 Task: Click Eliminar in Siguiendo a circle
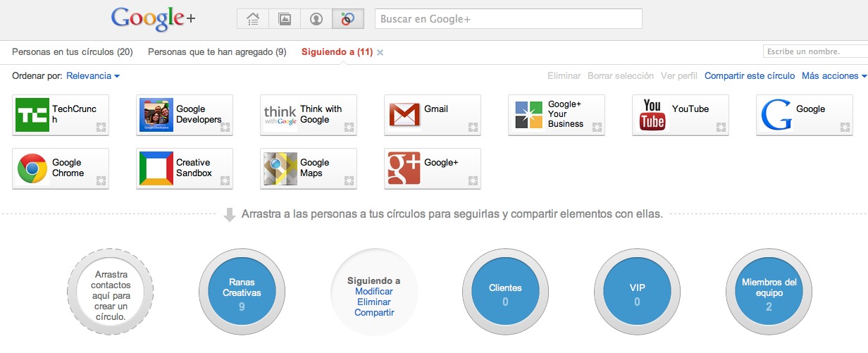click(373, 302)
